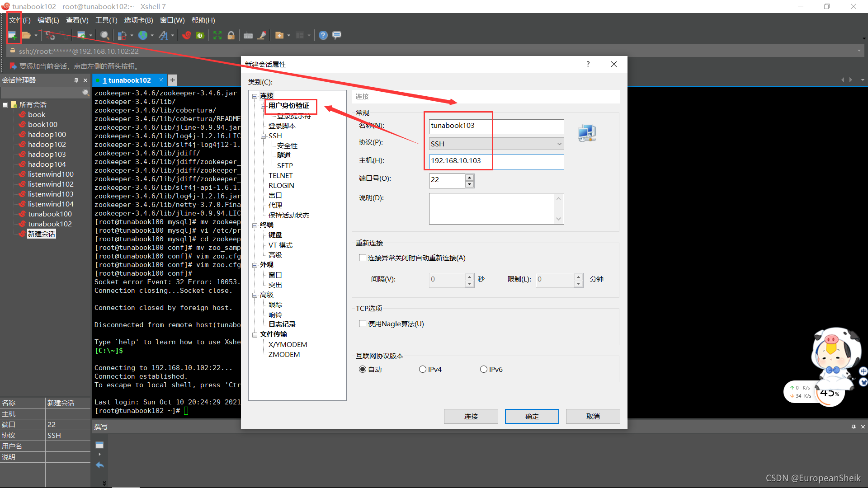Toggle full screen with green arrows icon
Screen dimensions: 868x488
pos(217,35)
